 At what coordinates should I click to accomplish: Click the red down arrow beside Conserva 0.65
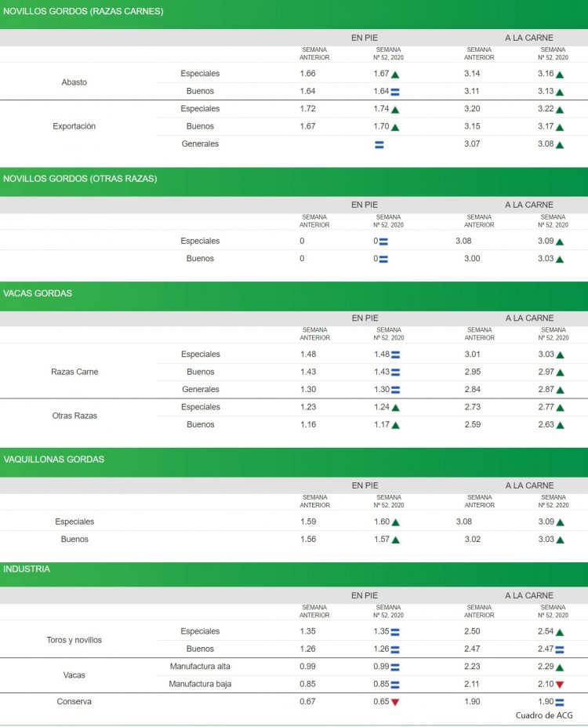pyautogui.click(x=395, y=702)
